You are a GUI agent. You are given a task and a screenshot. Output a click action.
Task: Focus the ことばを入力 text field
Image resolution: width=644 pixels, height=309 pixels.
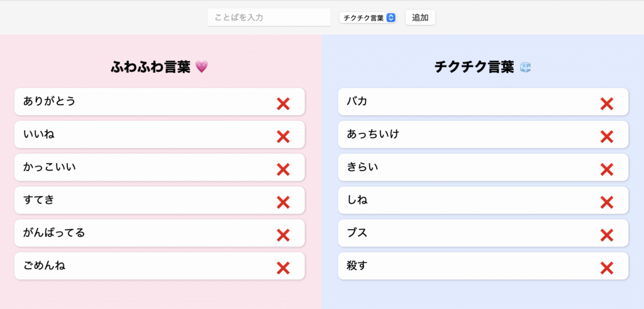pyautogui.click(x=269, y=18)
